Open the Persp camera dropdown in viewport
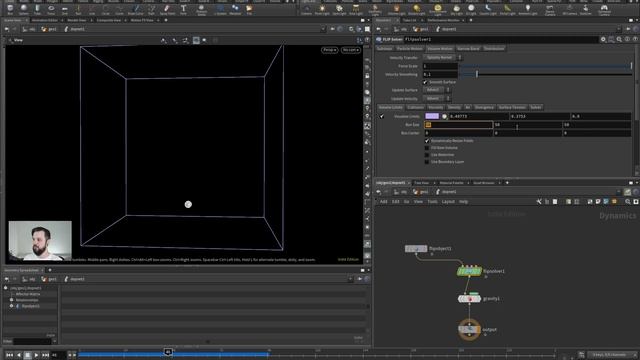 click(x=329, y=50)
